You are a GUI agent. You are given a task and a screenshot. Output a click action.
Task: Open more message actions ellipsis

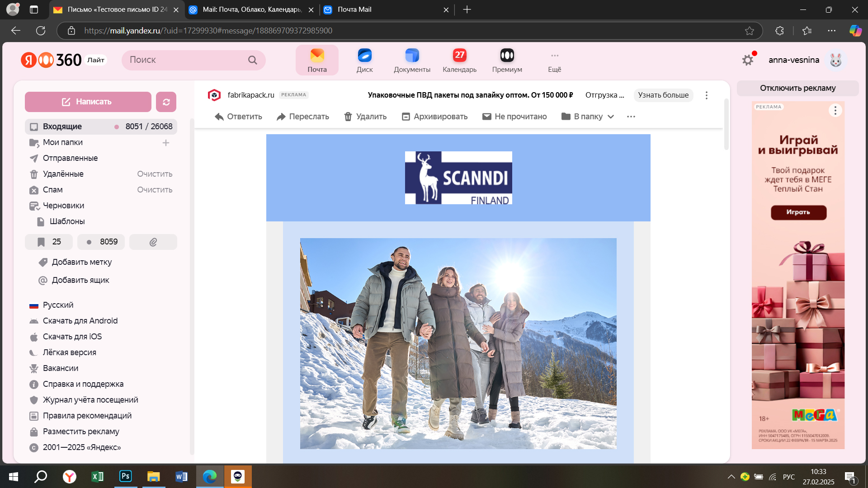(x=631, y=117)
